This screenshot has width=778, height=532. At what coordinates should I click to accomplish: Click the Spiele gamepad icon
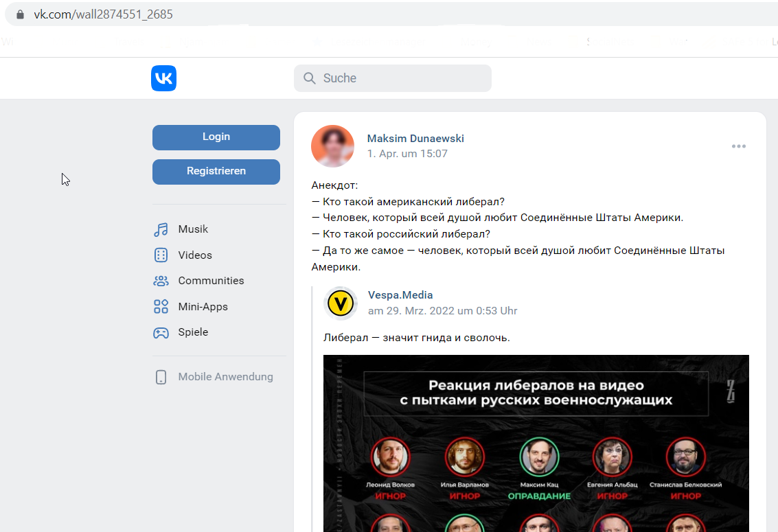(x=161, y=333)
